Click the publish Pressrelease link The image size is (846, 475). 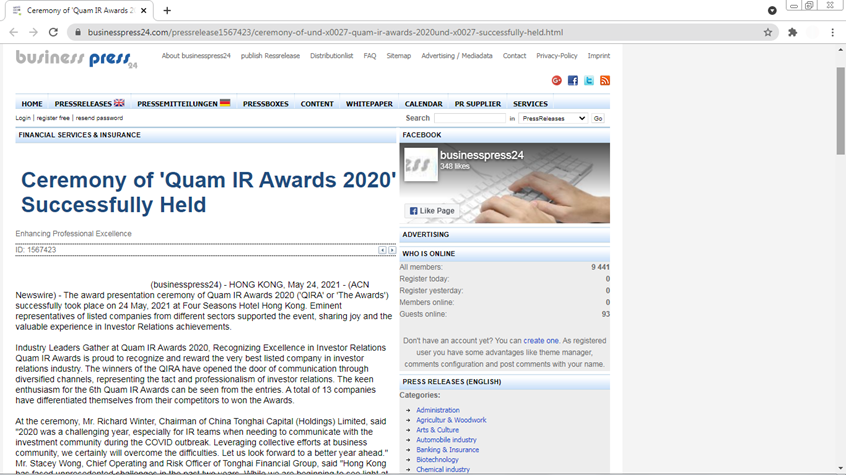coord(270,56)
